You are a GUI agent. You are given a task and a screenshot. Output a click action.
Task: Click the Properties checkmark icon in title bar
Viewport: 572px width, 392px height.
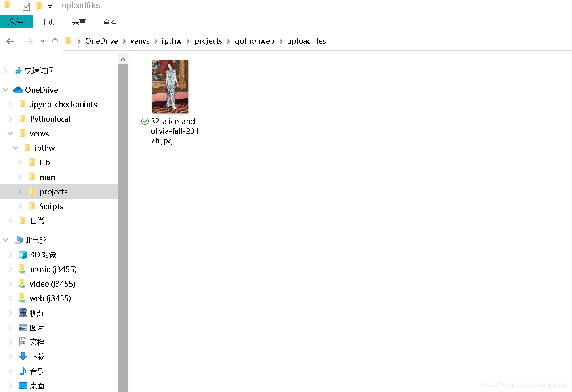pos(26,6)
